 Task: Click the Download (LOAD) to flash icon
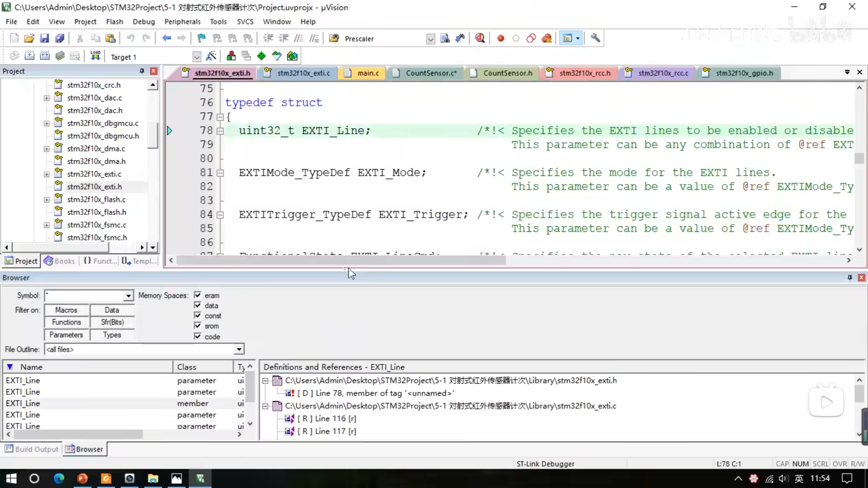95,56
